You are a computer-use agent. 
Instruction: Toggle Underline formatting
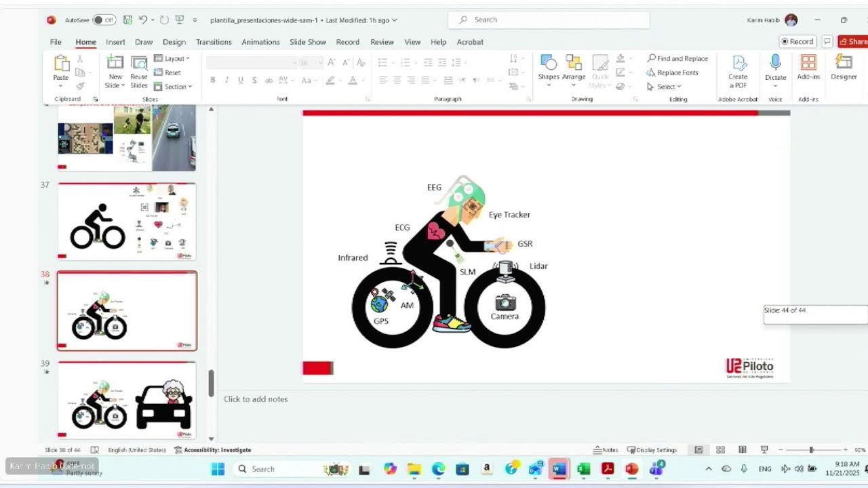click(241, 80)
